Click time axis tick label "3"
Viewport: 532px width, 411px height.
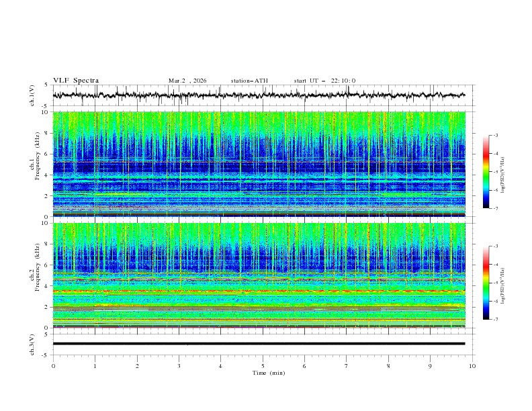179,366
